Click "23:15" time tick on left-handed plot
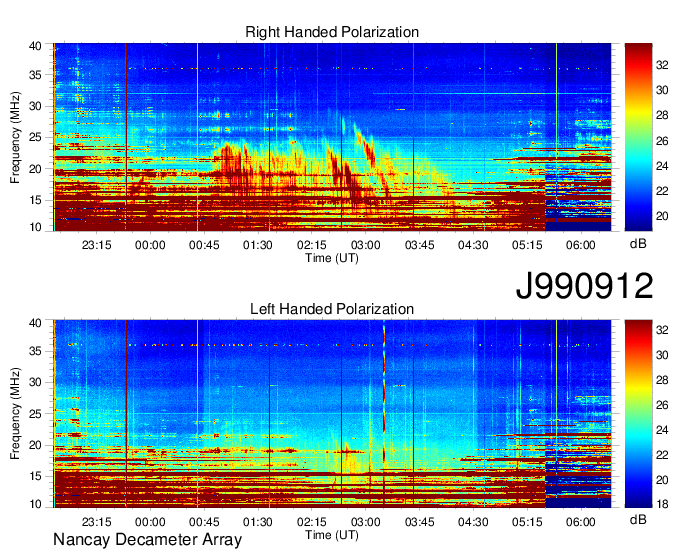The width and height of the screenshot is (680, 552). (96, 522)
